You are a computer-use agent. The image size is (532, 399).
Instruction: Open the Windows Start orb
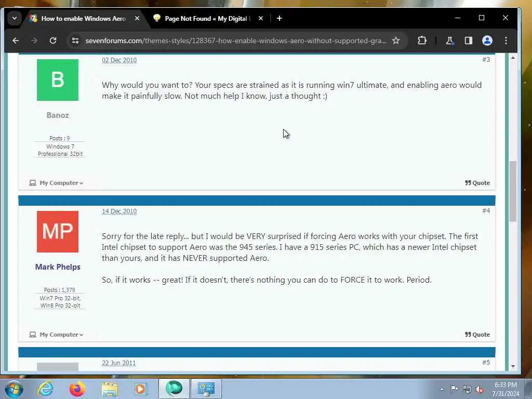(x=13, y=389)
